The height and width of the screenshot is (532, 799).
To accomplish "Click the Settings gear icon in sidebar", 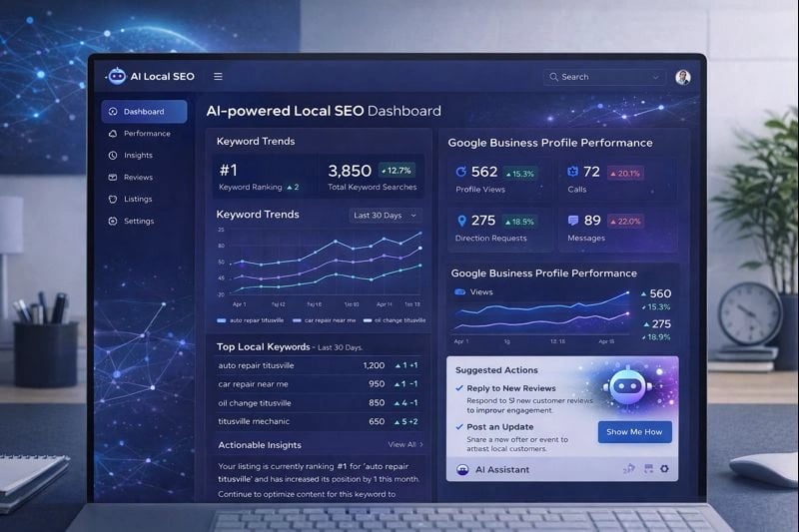I will click(x=113, y=221).
